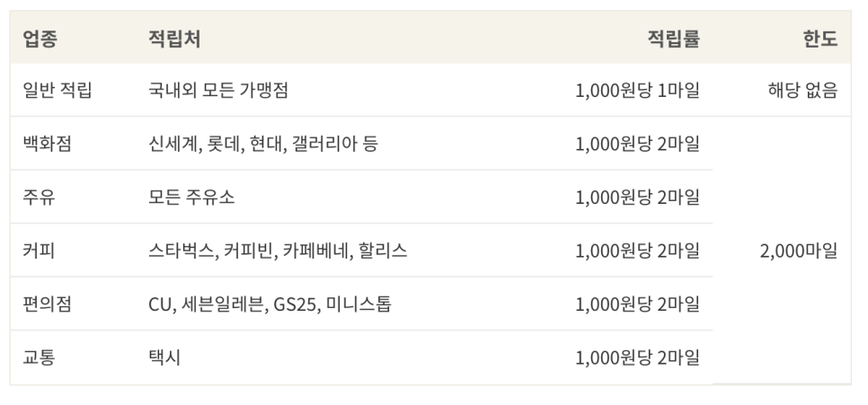This screenshot has width=868, height=405.
Task: Select the 일반 적립 row label
Action: (x=57, y=90)
